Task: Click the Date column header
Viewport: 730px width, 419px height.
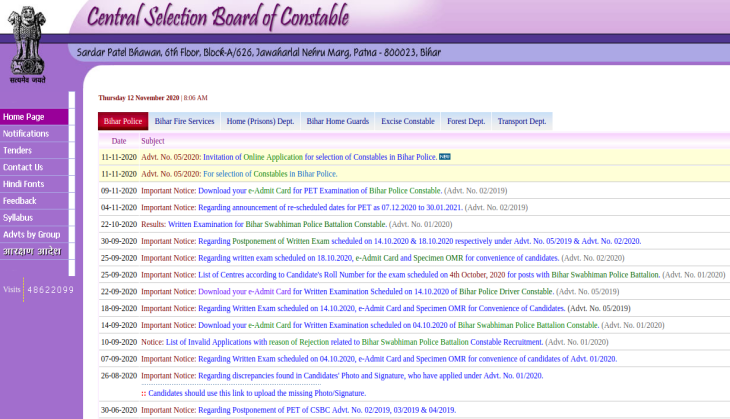Action: (119, 141)
